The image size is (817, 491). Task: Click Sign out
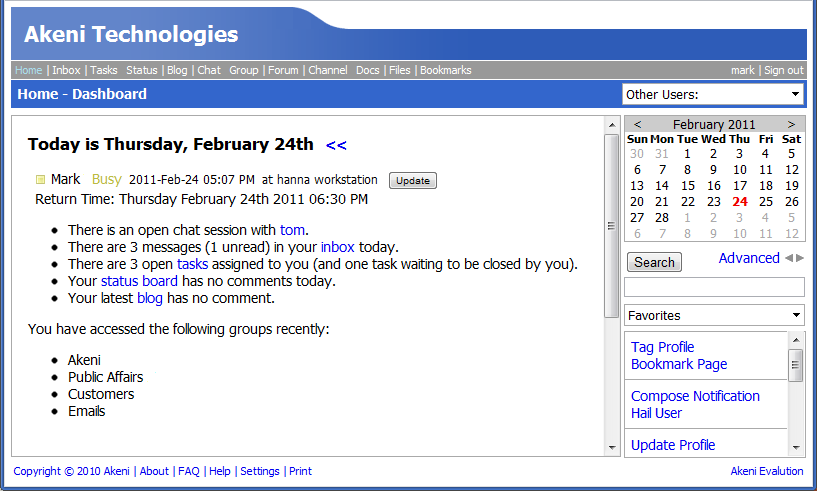[784, 70]
